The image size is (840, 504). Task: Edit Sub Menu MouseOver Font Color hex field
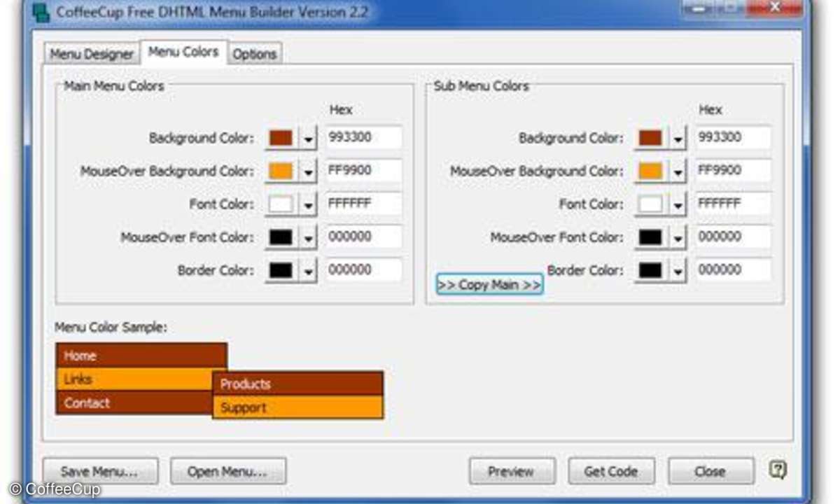pos(734,237)
